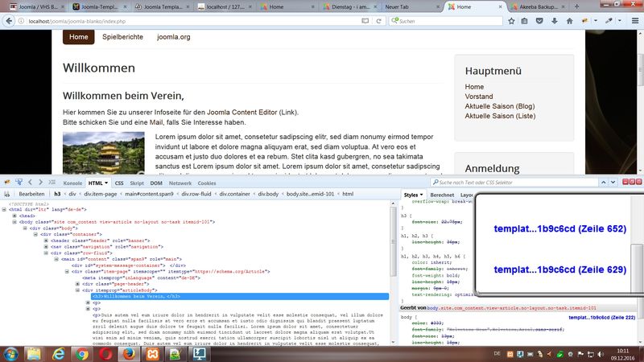Open the Berechnet side panel tab
Image resolution: width=644 pixels, height=362 pixels.
441,195
